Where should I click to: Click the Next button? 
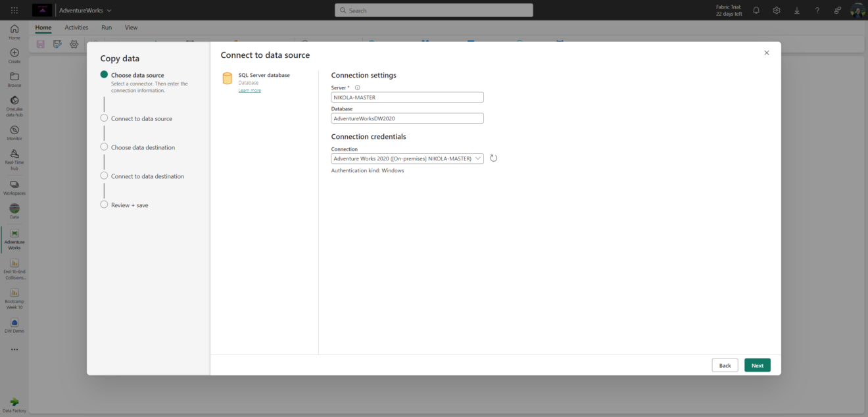(x=757, y=365)
